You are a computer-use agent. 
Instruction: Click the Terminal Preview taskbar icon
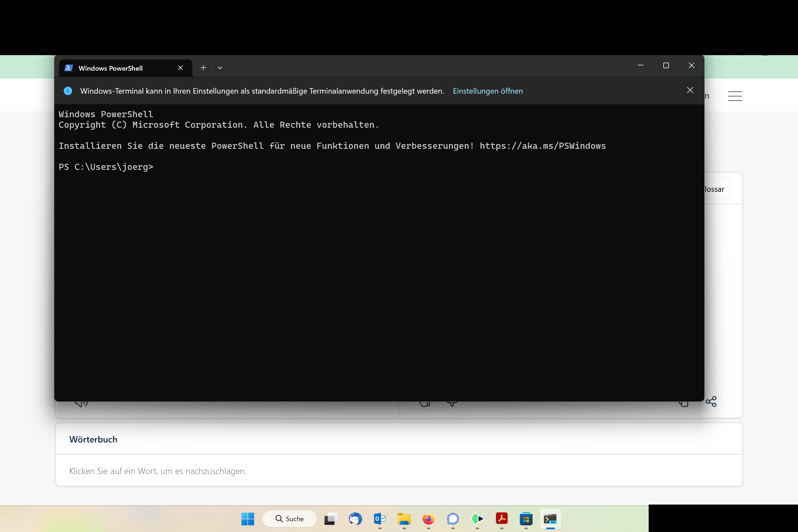coord(550,518)
